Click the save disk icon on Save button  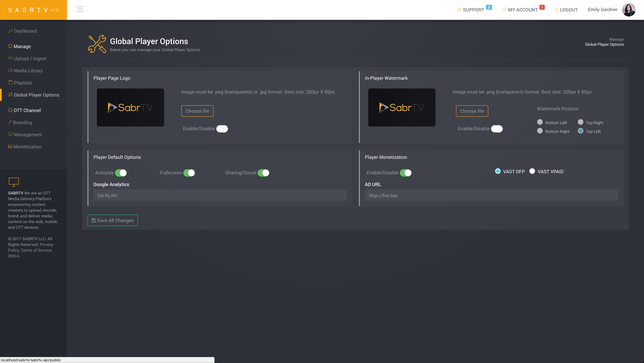pos(94,220)
